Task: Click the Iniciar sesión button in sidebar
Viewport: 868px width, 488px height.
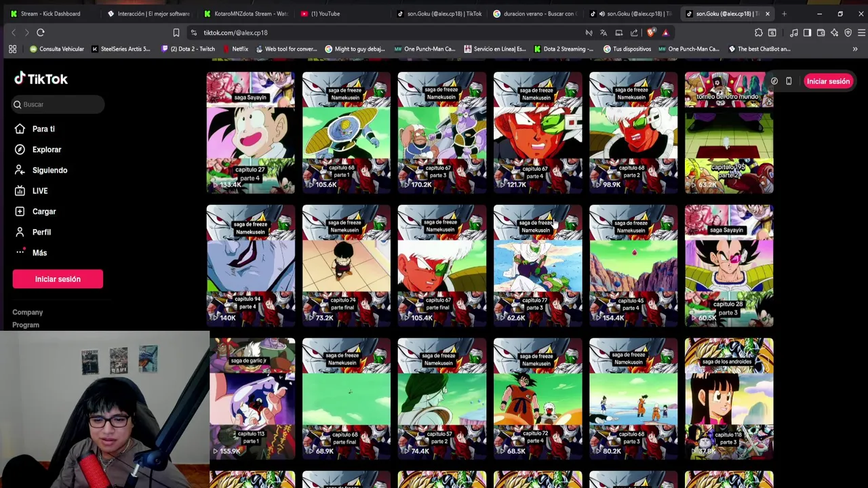Action: click(58, 279)
